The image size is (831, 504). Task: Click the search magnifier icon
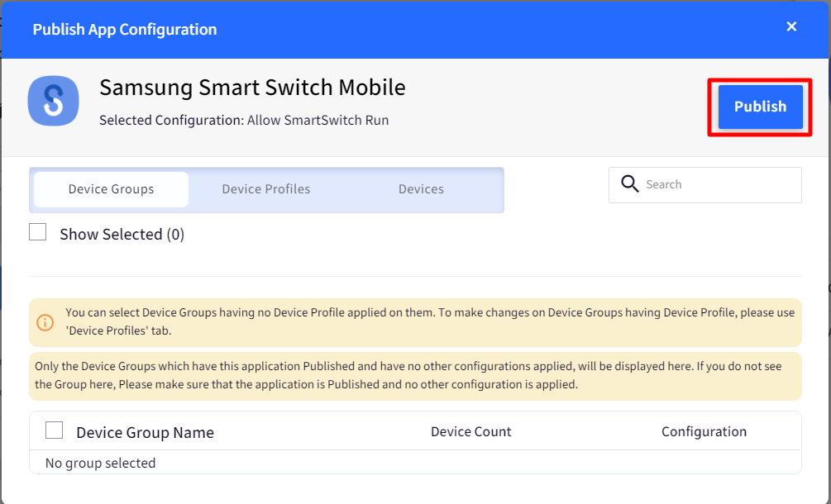pyautogui.click(x=630, y=184)
